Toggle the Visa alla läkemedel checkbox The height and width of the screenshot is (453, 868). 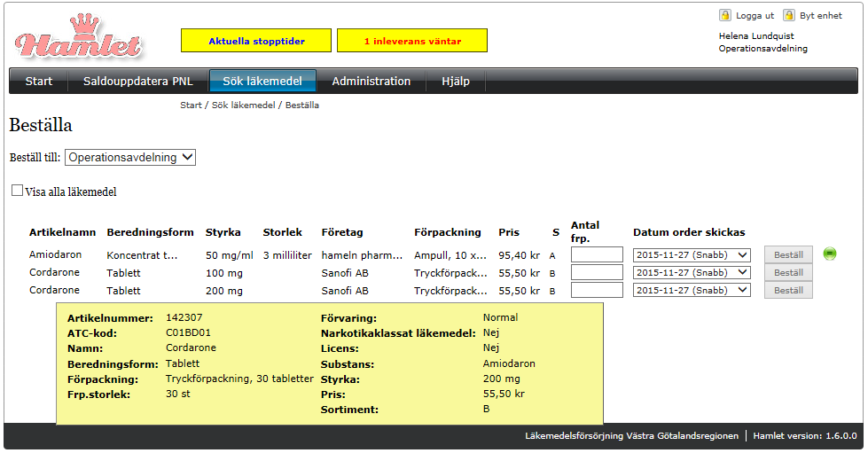pos(17,191)
